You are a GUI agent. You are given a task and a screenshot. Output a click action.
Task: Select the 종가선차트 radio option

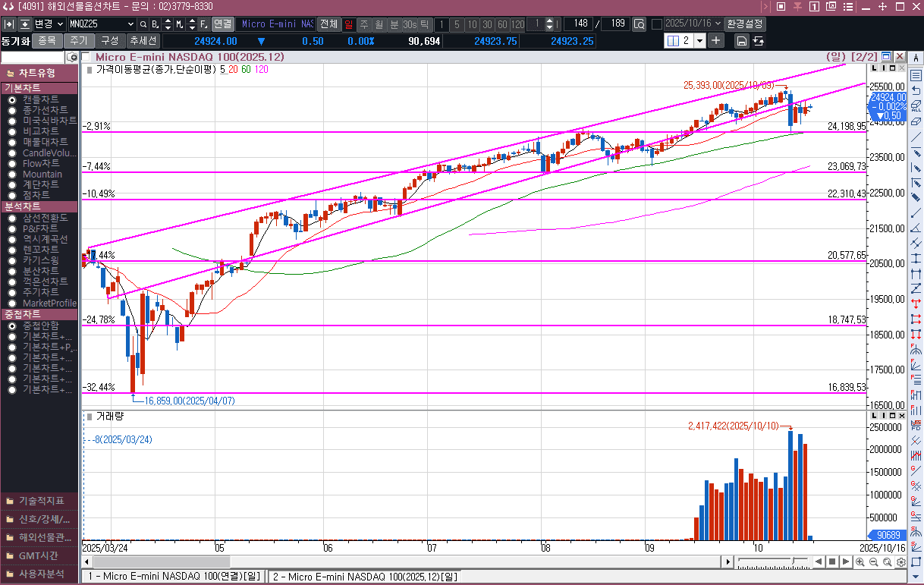(12, 110)
